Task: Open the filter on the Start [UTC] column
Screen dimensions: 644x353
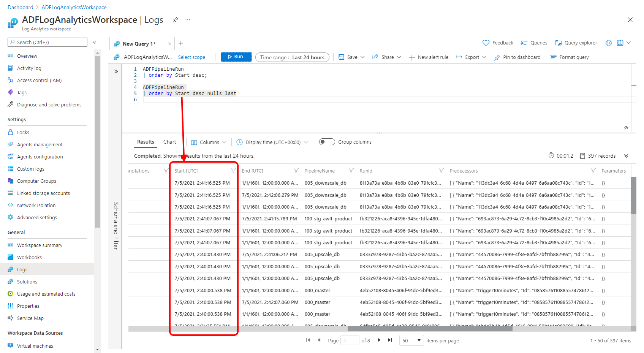Action: tap(233, 171)
